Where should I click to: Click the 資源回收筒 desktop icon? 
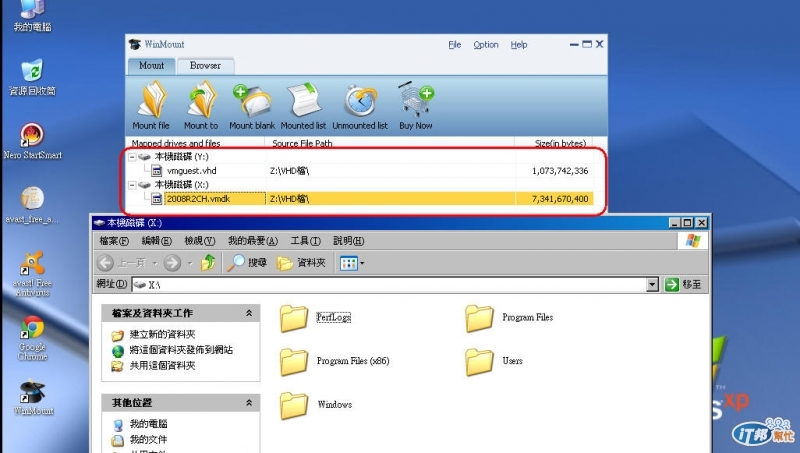tap(32, 78)
